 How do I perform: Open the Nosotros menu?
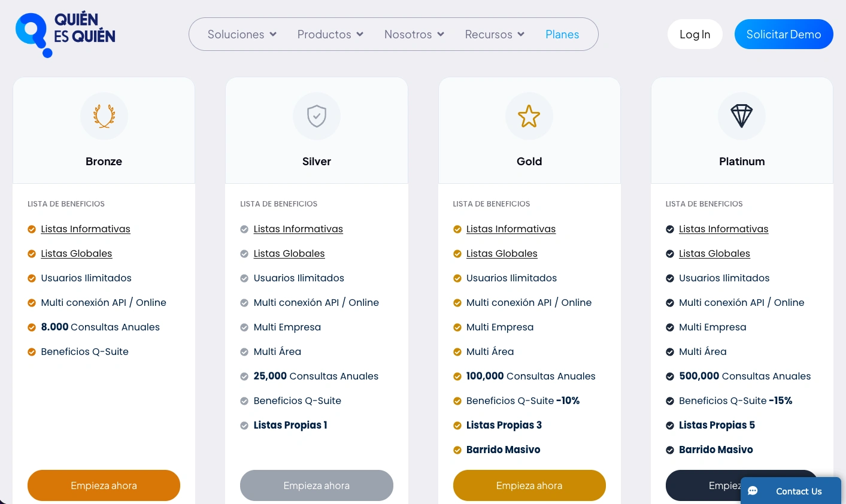[414, 34]
